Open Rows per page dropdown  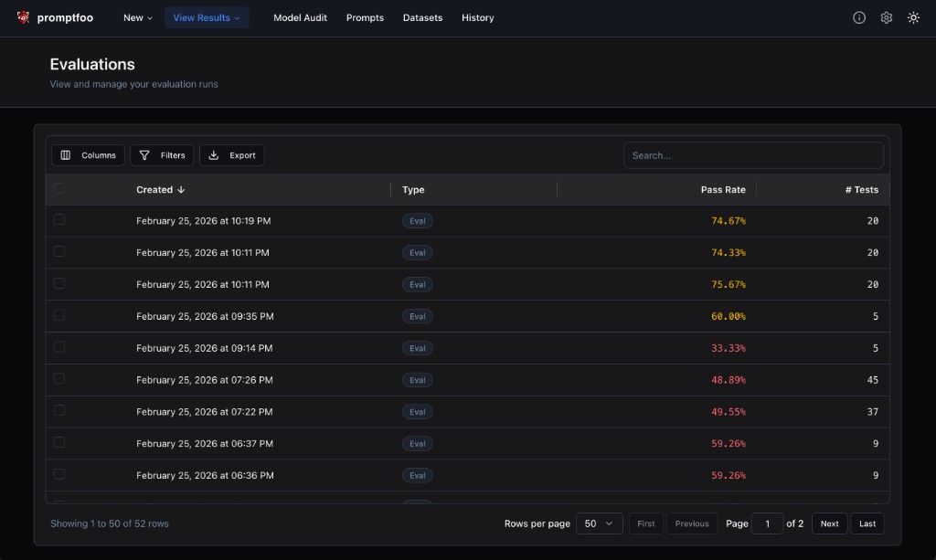(600, 523)
